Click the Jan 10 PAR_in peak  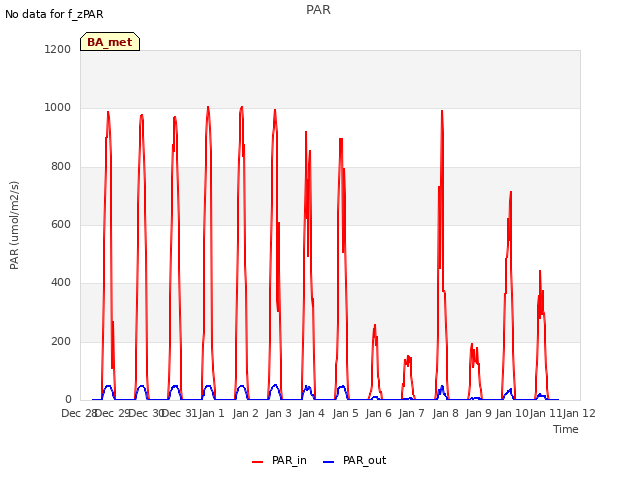point(511,193)
